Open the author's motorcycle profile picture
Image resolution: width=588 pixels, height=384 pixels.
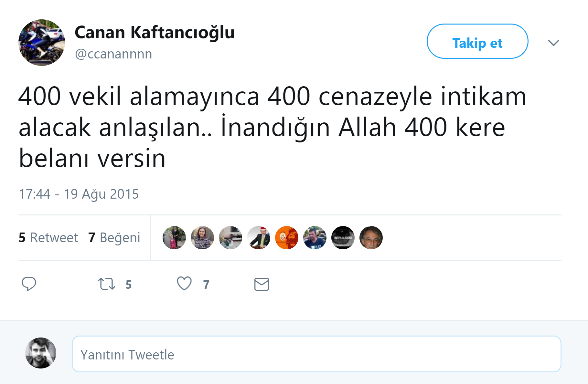[42, 43]
